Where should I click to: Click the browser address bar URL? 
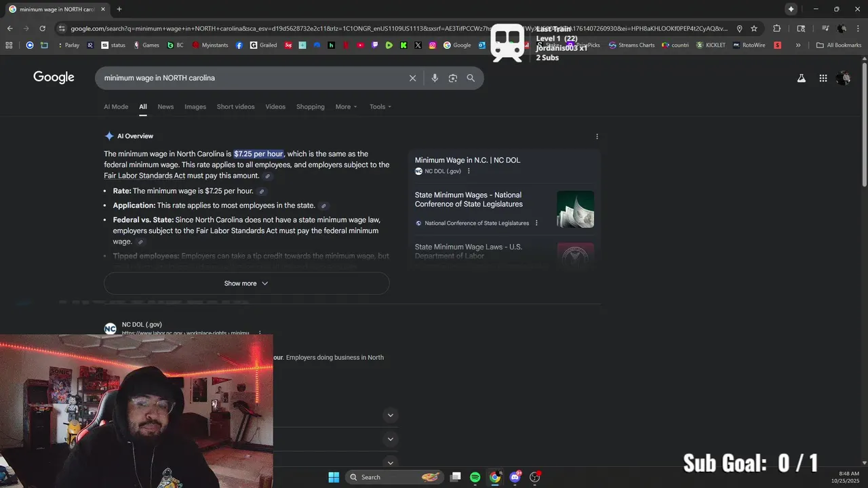click(x=399, y=28)
